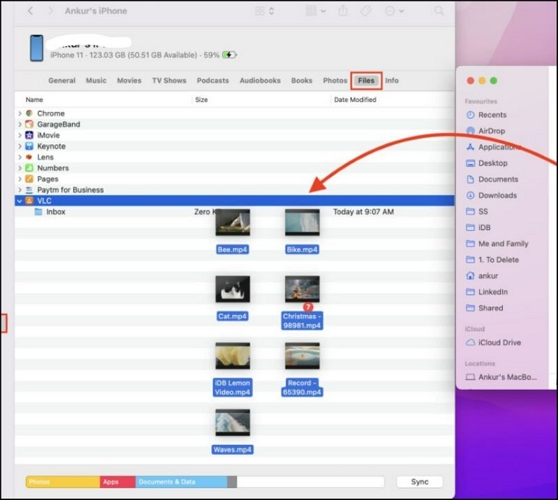Screen dimensions: 558x500
Task: Click the Sync button
Action: tap(420, 482)
